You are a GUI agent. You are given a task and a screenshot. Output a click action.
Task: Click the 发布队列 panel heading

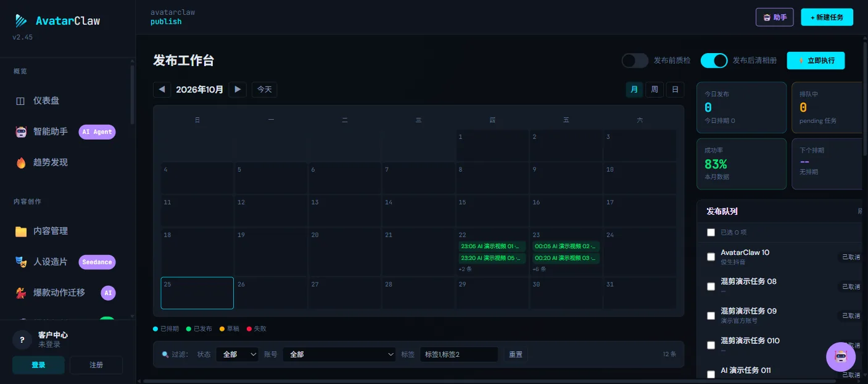tap(722, 211)
